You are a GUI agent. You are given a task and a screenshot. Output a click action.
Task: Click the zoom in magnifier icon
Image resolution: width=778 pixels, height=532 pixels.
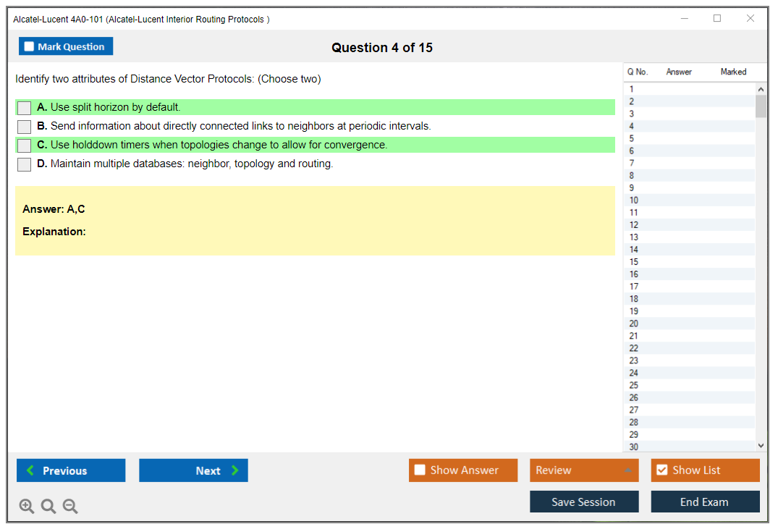(27, 507)
